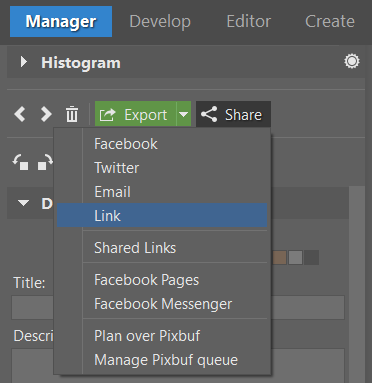Delete photo with trash icon
Viewport: 372px width, 383px height.
point(72,114)
